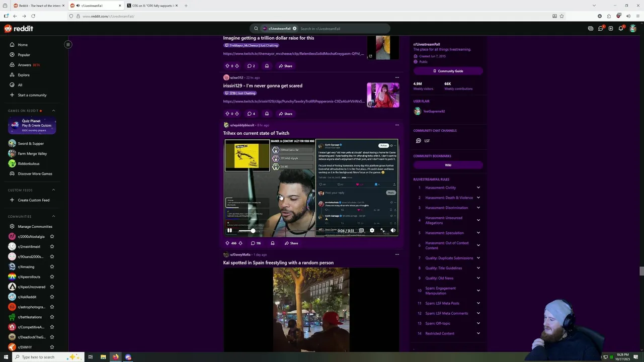
Task: Open overflow menu on the DaveyMafia post
Action: 397,254
